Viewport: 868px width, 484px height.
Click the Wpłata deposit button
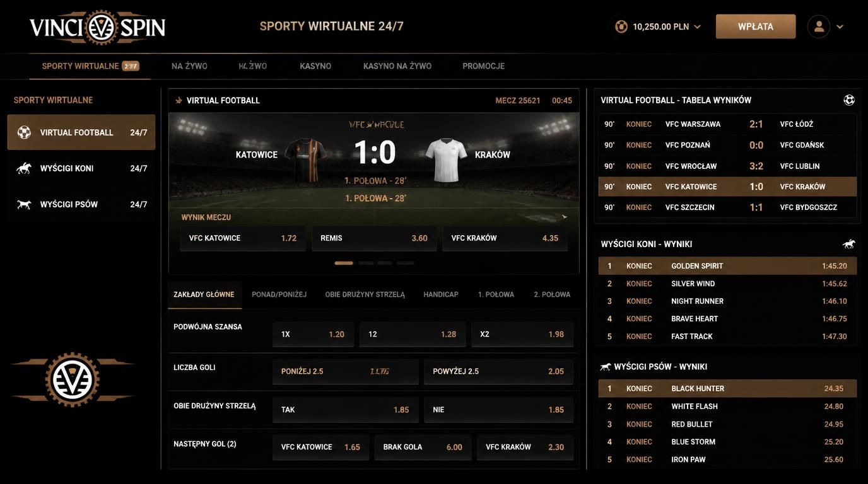(x=756, y=26)
